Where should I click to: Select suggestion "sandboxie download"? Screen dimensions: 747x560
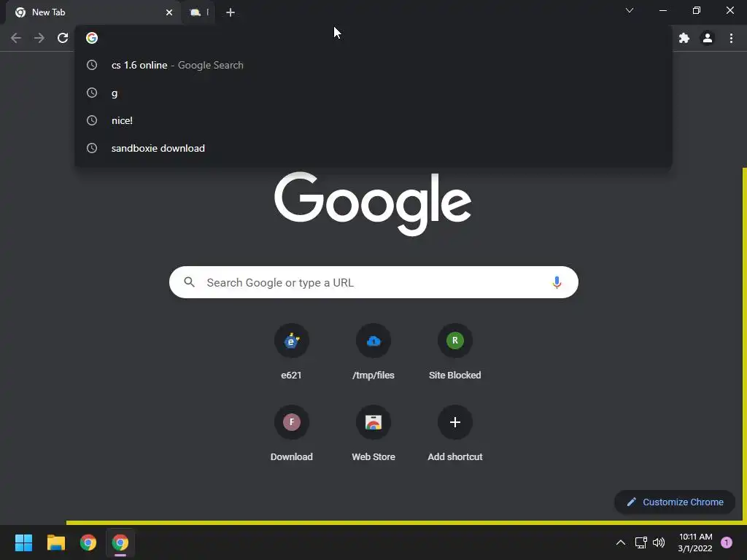(373, 148)
